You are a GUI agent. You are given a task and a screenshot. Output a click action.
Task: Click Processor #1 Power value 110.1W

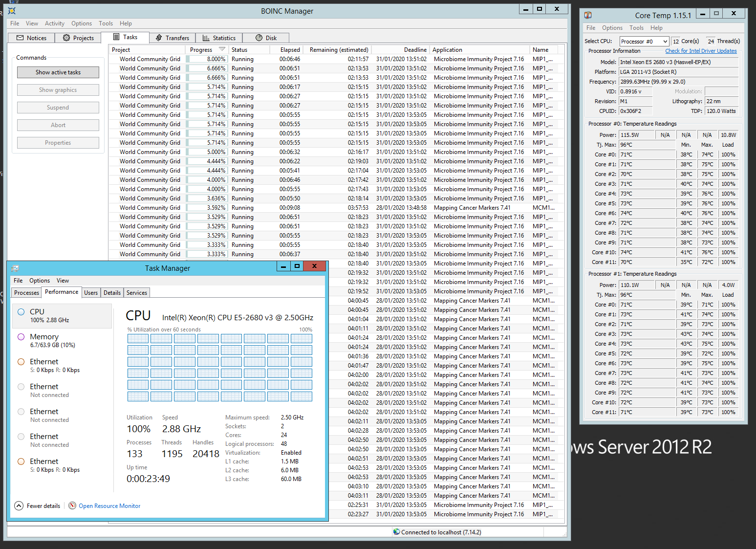tap(636, 285)
